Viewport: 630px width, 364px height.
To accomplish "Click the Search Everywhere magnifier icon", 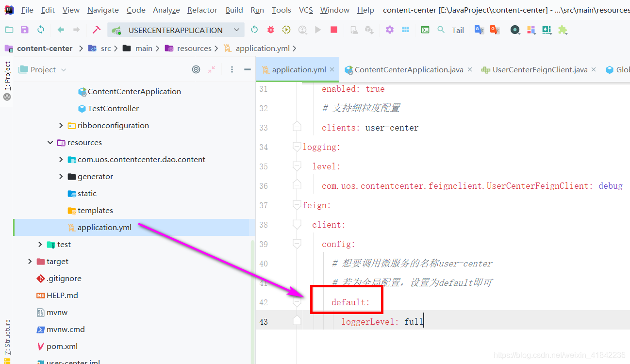I will pos(441,30).
